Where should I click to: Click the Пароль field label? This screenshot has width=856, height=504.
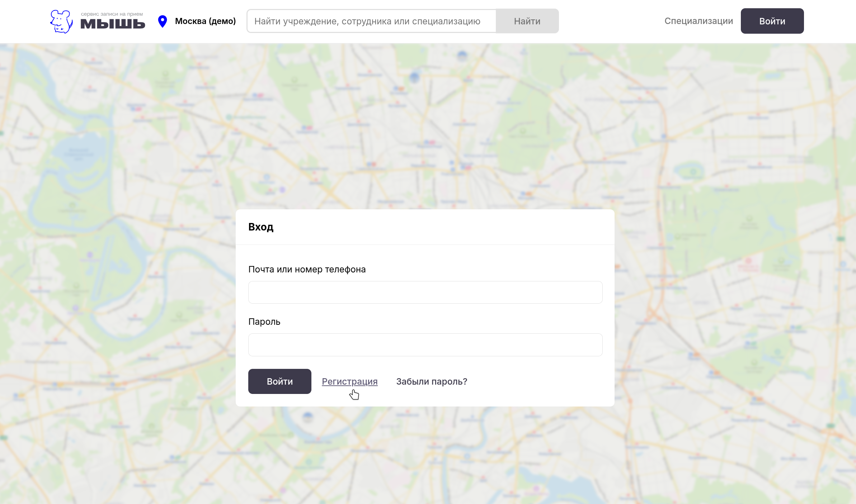tap(264, 322)
